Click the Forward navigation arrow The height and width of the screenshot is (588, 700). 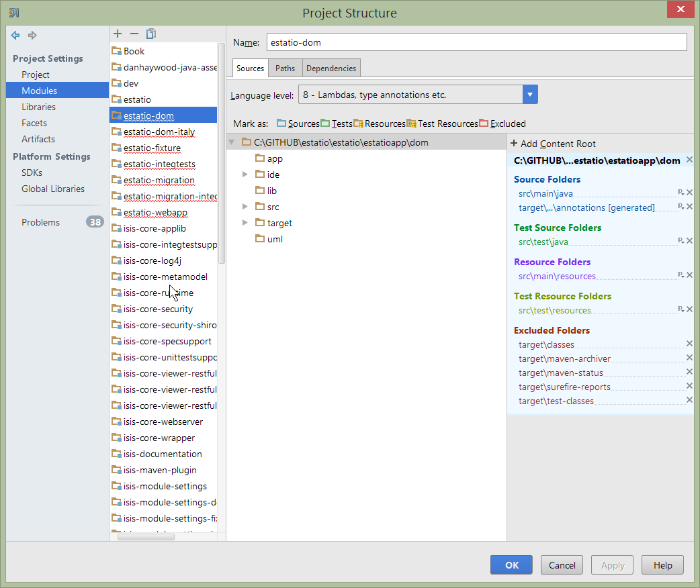[32, 36]
